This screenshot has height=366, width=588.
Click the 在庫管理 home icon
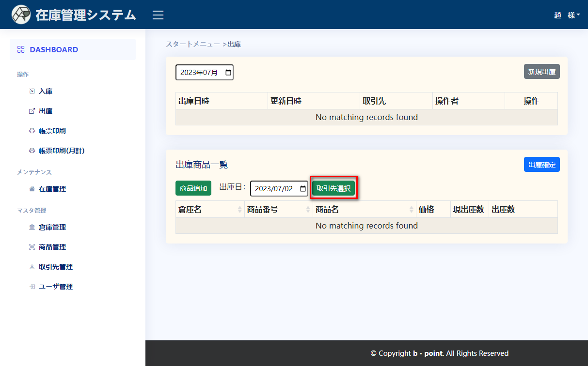pyautogui.click(x=32, y=189)
